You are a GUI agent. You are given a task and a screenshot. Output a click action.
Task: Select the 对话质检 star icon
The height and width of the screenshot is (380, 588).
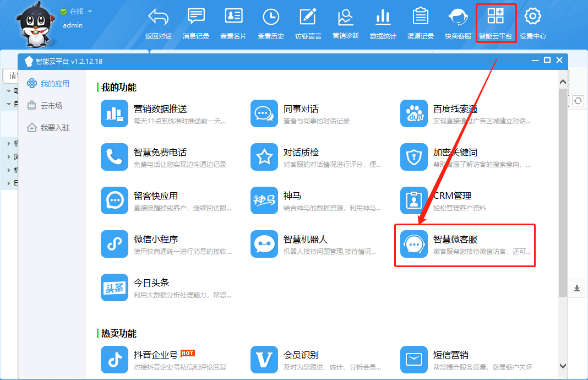(x=264, y=158)
